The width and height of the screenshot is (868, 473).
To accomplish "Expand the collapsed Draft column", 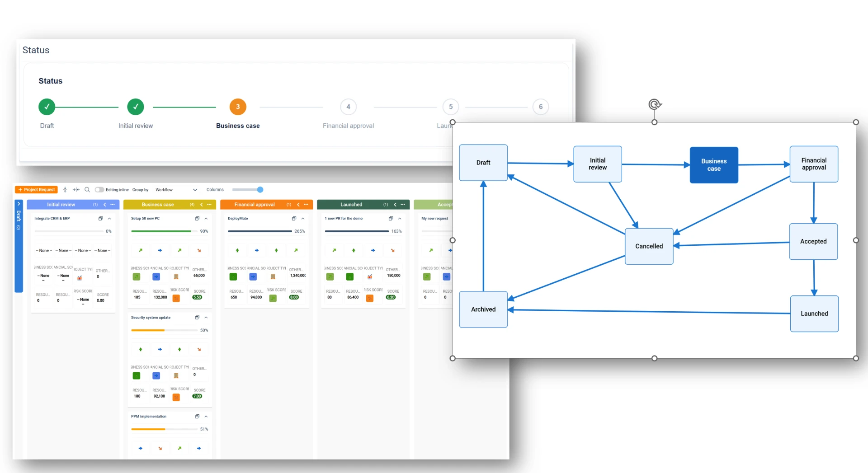I will click(19, 204).
